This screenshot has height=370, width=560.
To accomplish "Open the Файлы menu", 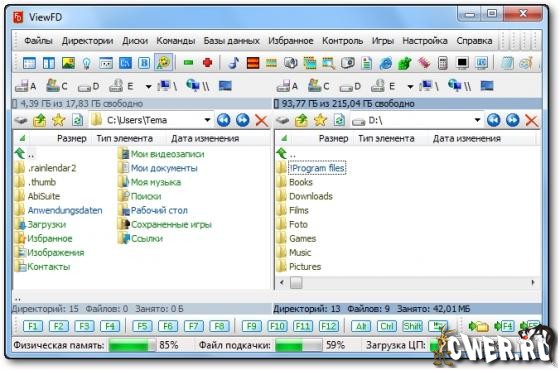I will point(38,41).
